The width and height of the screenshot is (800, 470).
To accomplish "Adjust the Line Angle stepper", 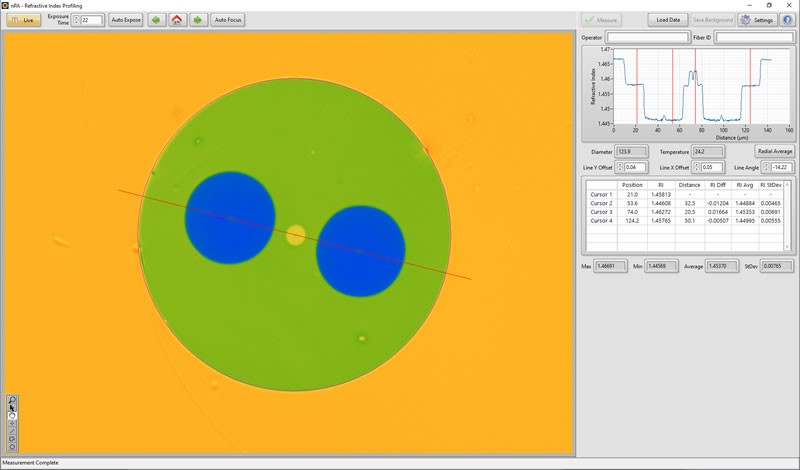I will point(766,167).
